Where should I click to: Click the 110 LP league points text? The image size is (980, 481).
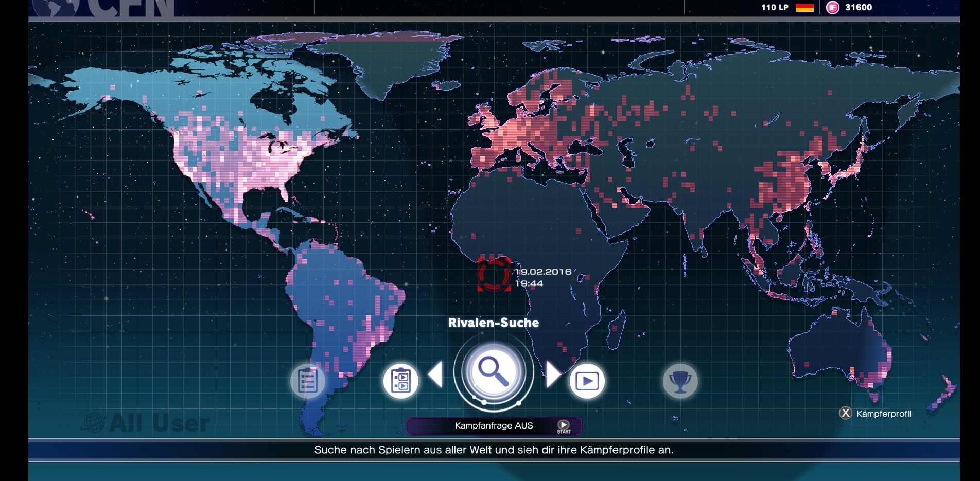775,7
